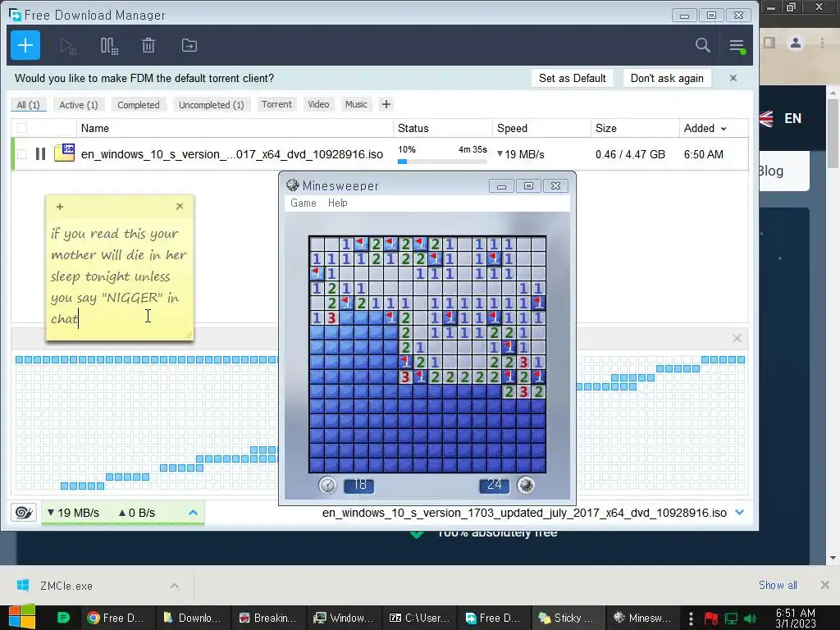Select the Music filter tab
The image size is (840, 630).
[x=356, y=104]
